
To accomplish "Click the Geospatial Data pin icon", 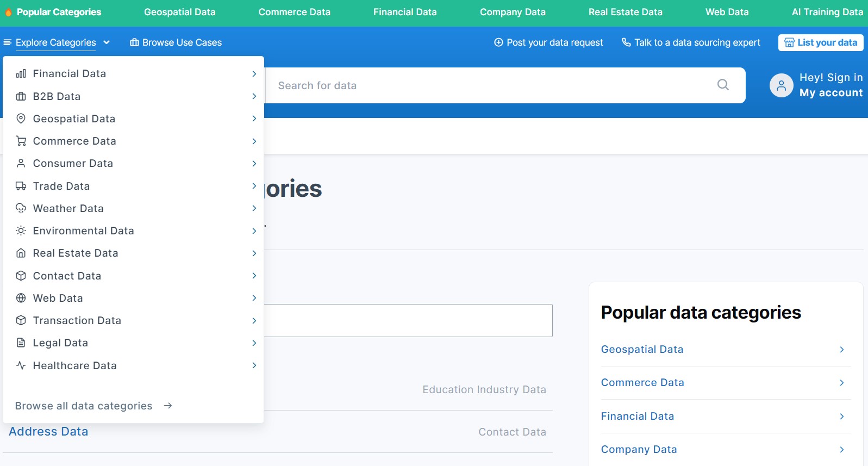I will [21, 119].
